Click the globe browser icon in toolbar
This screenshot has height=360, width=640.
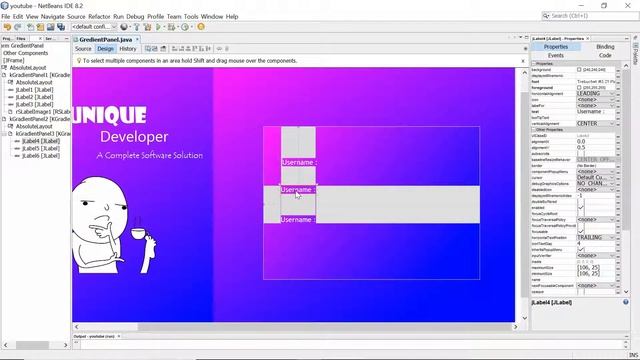124,27
